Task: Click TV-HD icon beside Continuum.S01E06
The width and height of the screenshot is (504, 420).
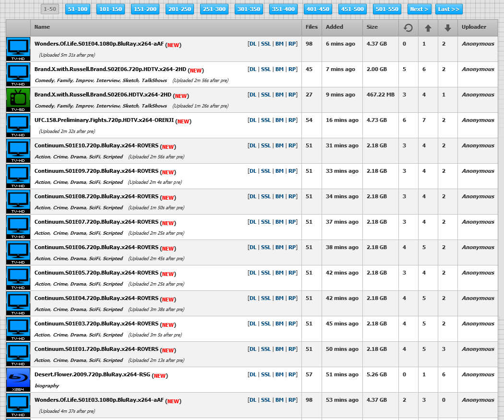Action: click(x=18, y=252)
